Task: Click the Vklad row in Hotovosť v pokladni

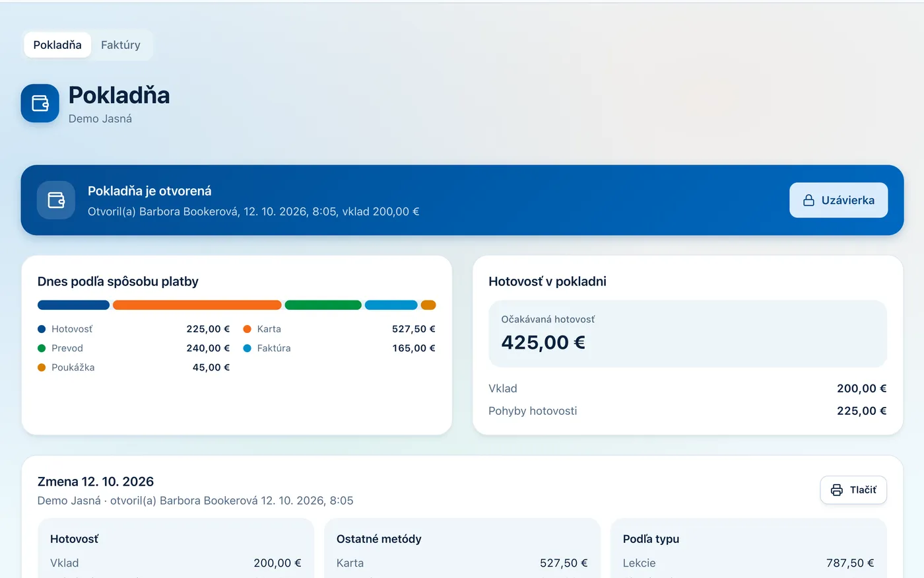Action: click(688, 388)
